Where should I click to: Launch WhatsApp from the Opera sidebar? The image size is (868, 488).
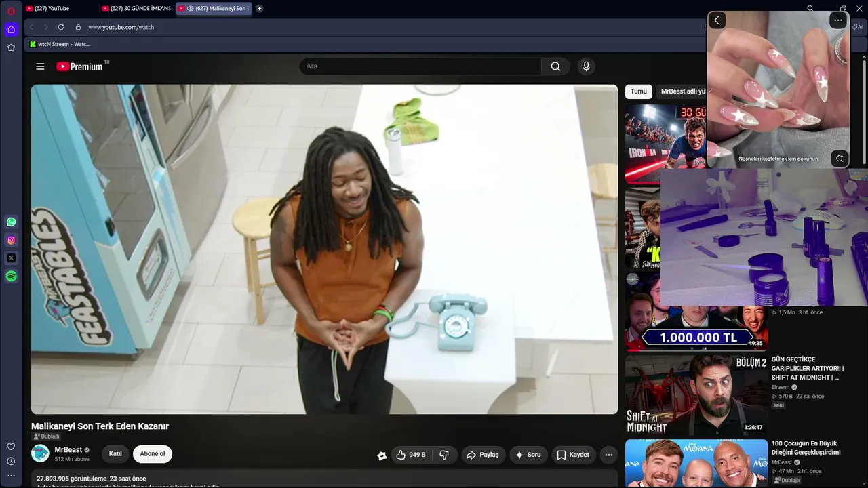click(11, 222)
